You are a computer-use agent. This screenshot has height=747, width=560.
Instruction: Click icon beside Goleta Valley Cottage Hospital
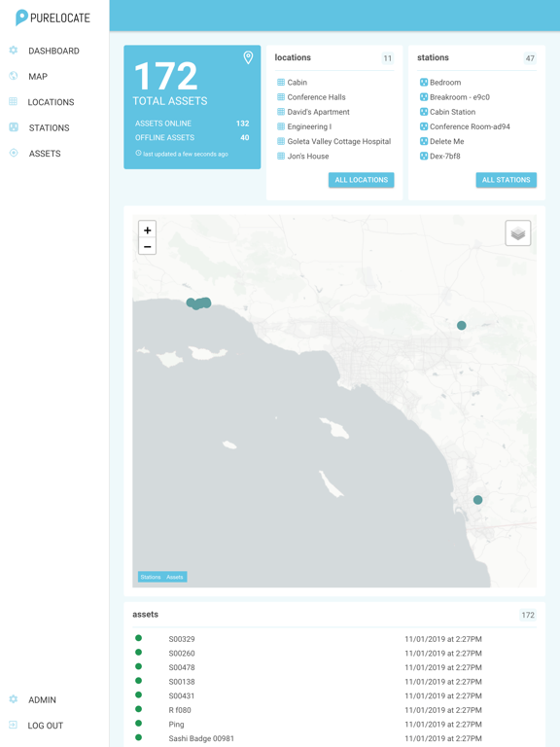pos(281,141)
